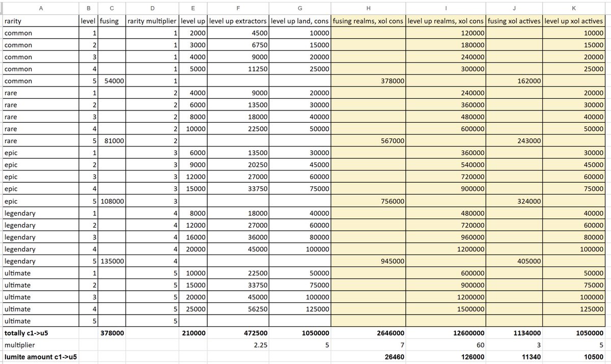Viewport: 611px width, 364px height.
Task: Select the 378000 total in fusing column
Action: [111, 333]
